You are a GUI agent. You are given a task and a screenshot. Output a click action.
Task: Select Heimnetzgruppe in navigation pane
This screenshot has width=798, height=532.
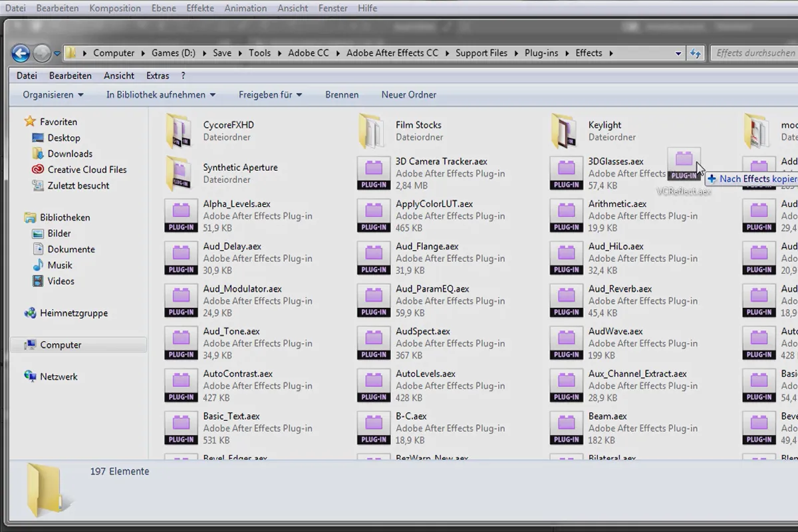tap(66, 313)
